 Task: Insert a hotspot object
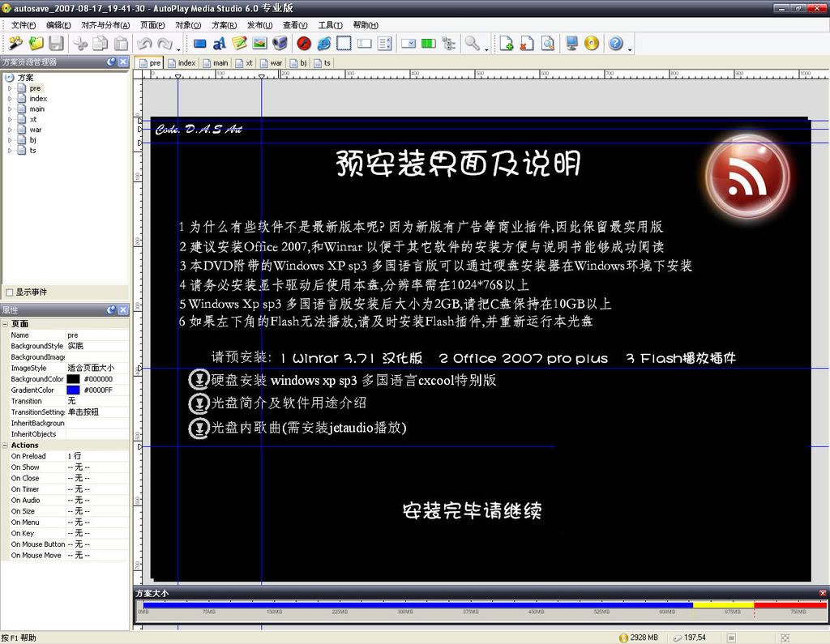(x=344, y=44)
